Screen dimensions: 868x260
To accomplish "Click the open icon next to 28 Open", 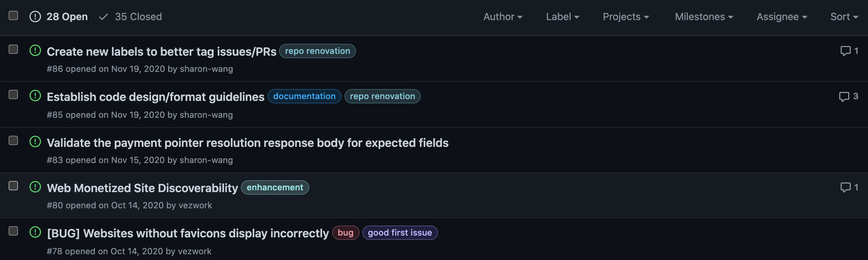I will click(x=35, y=17).
